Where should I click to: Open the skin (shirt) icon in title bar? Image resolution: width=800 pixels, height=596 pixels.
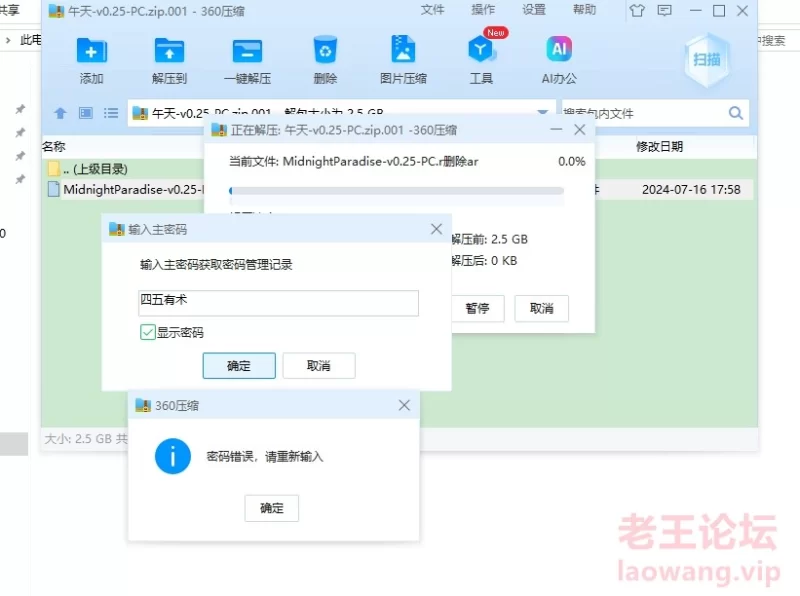[x=637, y=10]
